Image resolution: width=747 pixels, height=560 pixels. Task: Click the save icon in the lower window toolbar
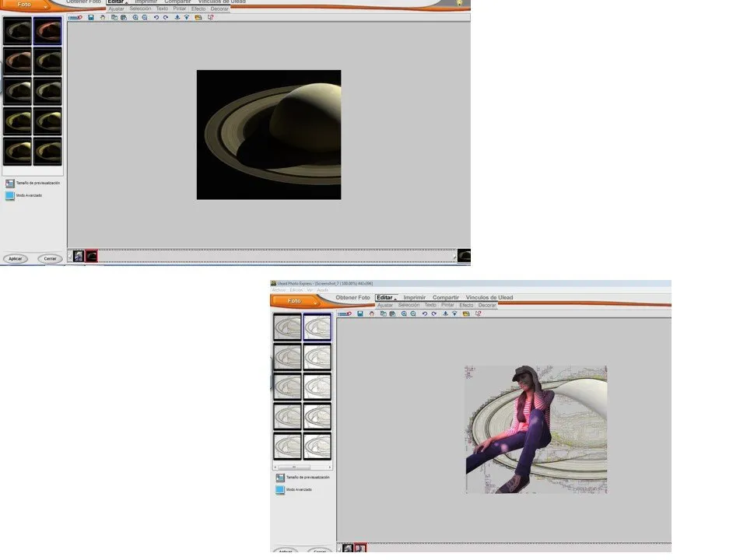coord(360,313)
